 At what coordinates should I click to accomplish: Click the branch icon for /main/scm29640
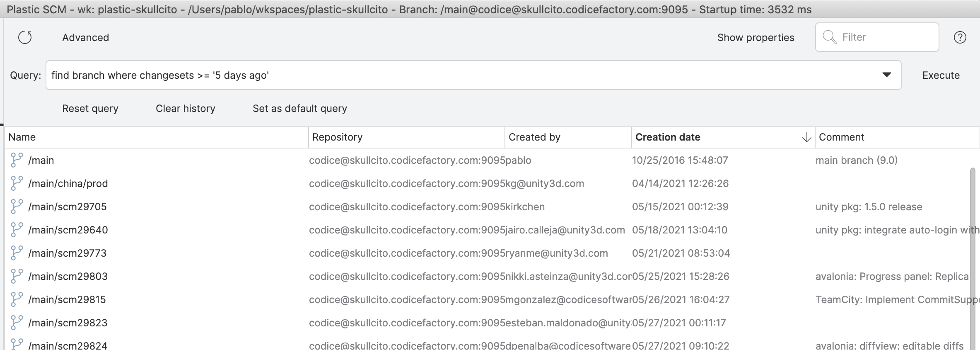[17, 230]
